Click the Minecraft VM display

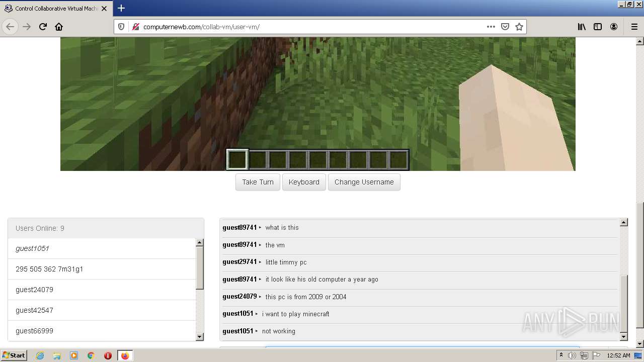pyautogui.click(x=317, y=104)
